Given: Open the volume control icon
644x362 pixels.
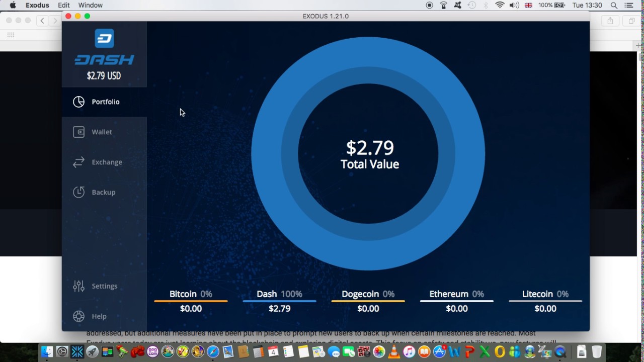Looking at the screenshot, I should click(514, 5).
